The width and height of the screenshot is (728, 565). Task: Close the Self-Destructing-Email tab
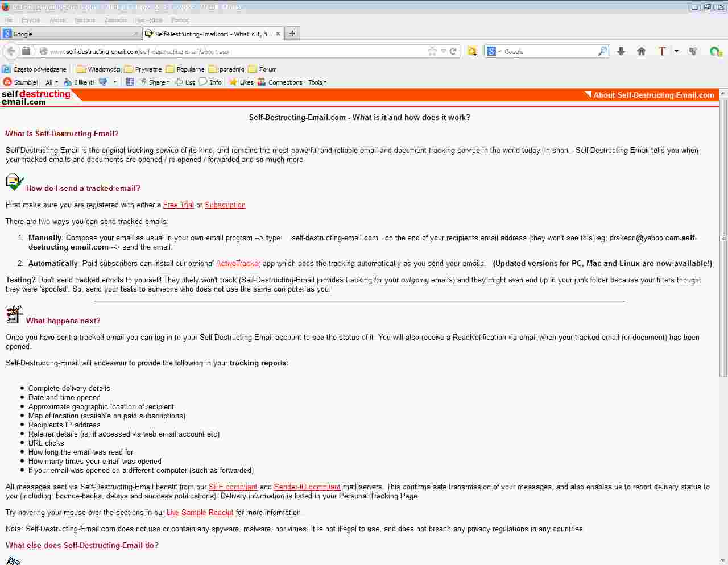click(x=278, y=34)
